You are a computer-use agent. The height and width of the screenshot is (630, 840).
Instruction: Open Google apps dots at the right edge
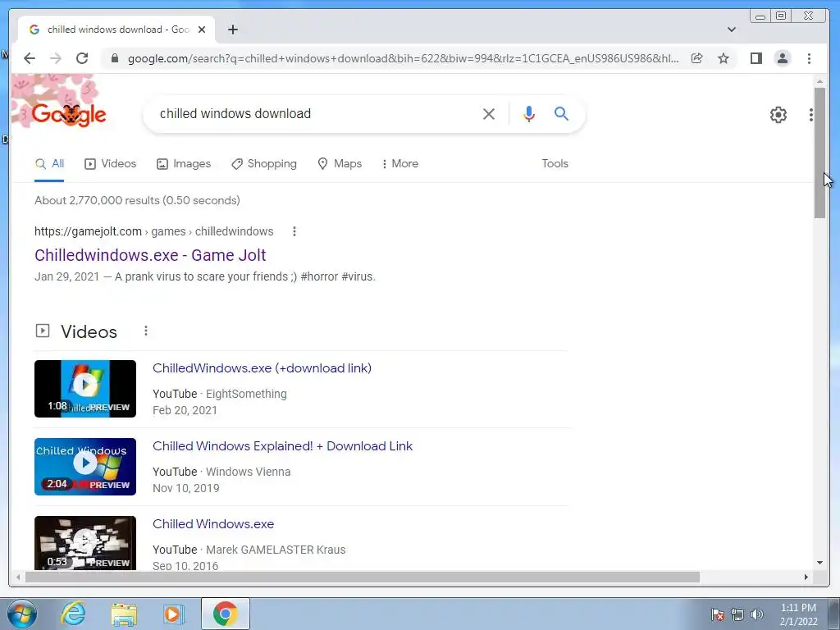(x=811, y=115)
